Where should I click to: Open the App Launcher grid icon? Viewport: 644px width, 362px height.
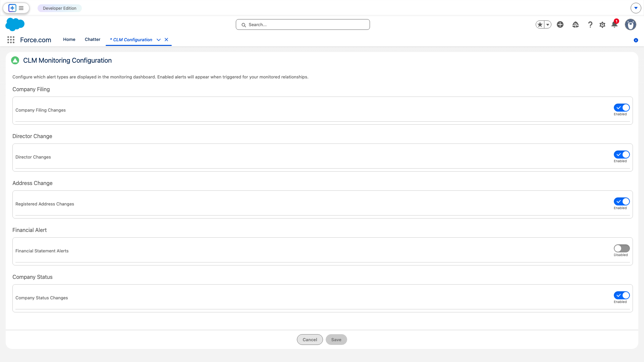point(11,40)
